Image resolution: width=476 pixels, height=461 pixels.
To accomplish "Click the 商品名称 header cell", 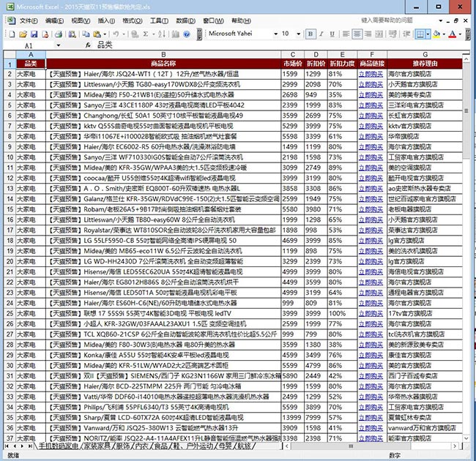I will 163,64.
